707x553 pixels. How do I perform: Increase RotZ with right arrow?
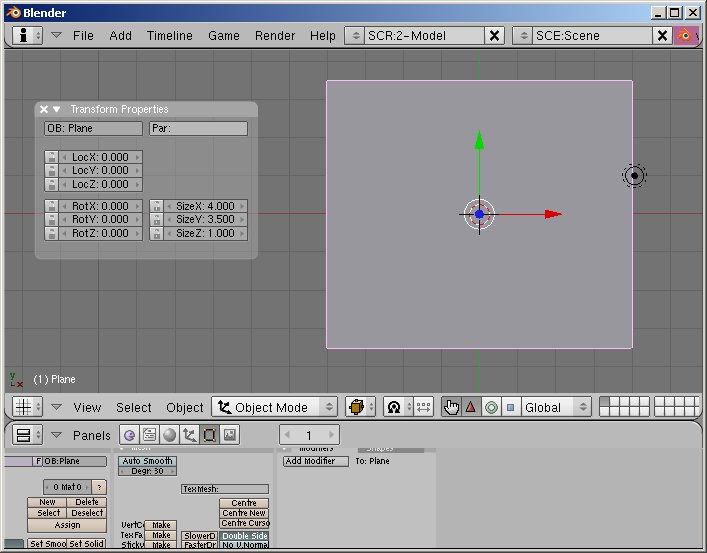138,234
